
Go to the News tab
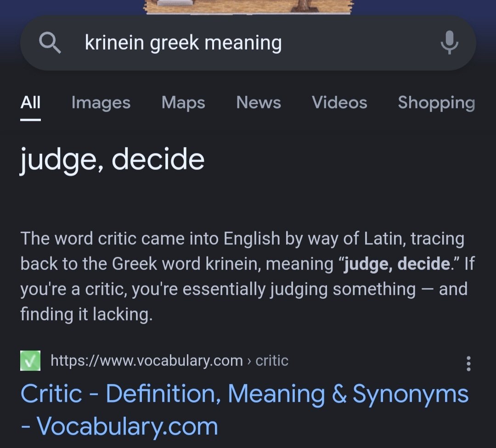259,103
